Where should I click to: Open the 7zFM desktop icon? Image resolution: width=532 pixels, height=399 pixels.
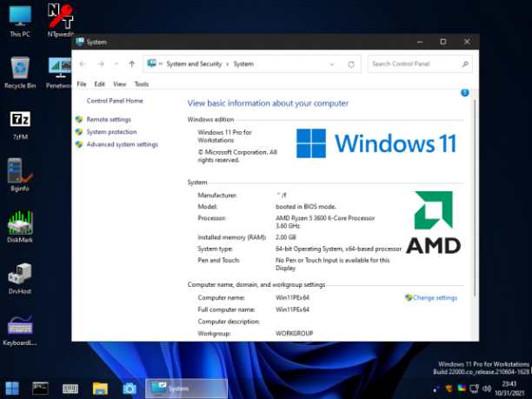pos(20,124)
